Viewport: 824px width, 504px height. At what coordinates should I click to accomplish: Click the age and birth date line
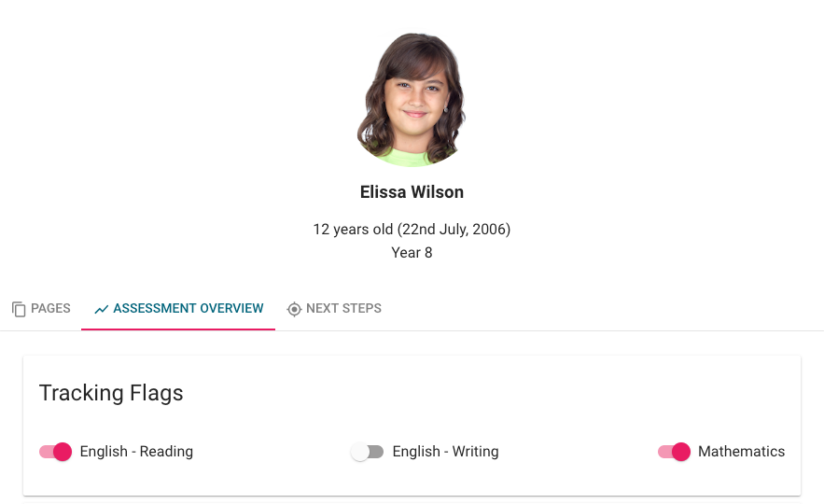[412, 229]
